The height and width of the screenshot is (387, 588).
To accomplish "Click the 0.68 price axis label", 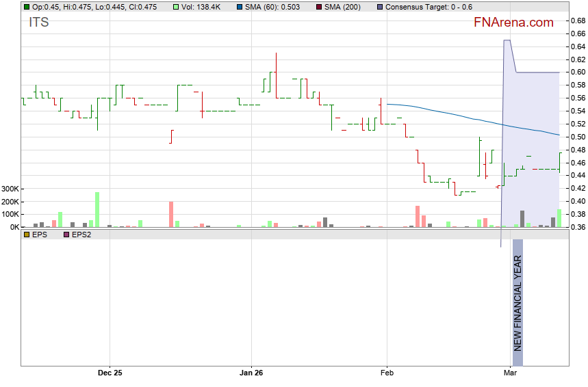I will click(577, 21).
